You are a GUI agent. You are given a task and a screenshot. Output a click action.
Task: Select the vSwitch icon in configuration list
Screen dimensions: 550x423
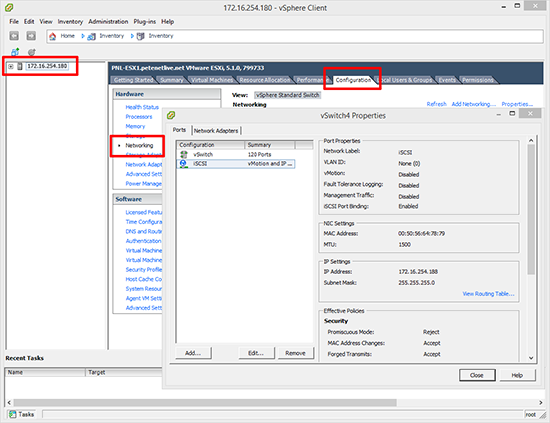[184, 154]
